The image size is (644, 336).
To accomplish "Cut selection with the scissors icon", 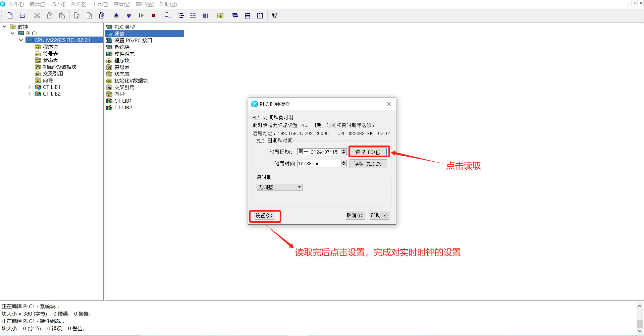I will (x=37, y=15).
